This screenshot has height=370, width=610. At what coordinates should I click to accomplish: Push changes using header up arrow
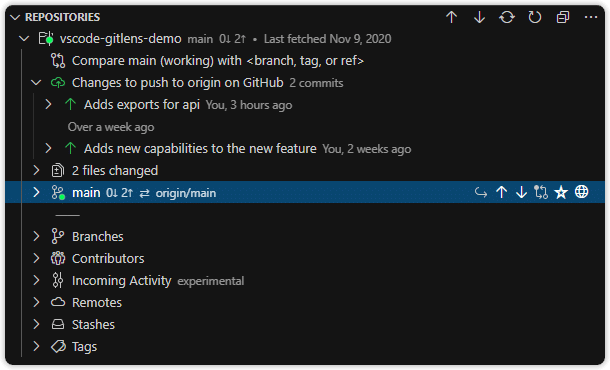451,17
